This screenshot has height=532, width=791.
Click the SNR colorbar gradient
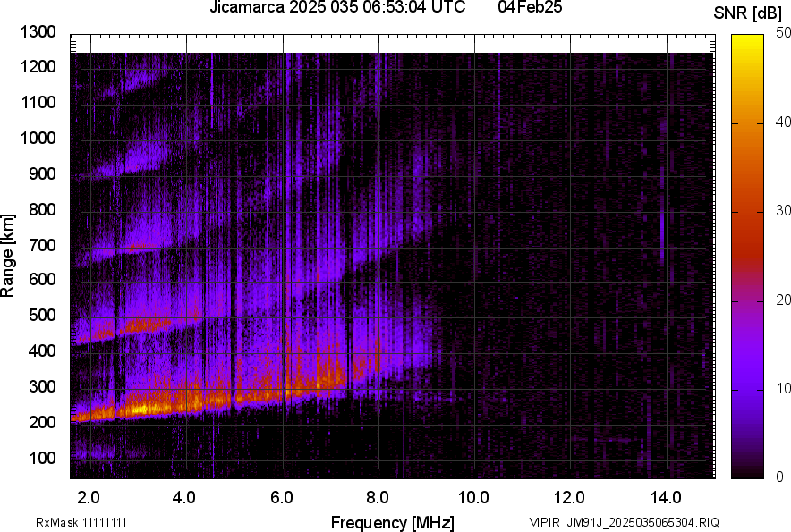[x=748, y=257]
